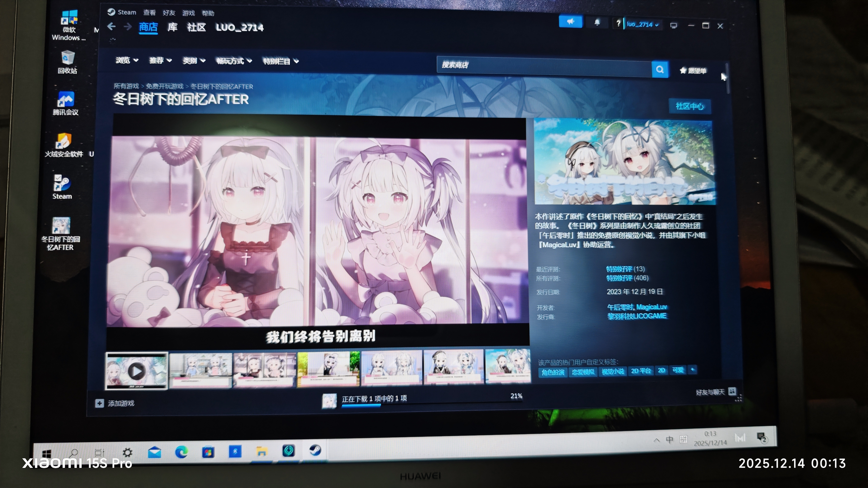Viewport: 868px width, 488px height.
Task: Select the Steam desktop shortcut
Action: (x=62, y=187)
